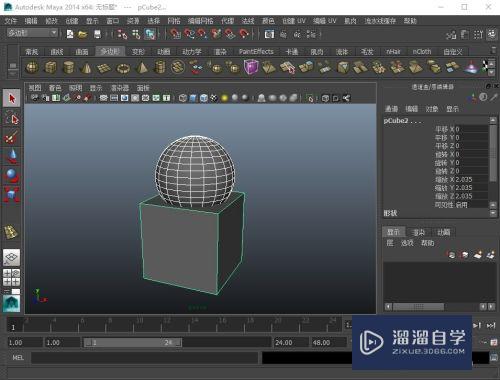Toggle smooth shade all in viewport toolbar
Screen dimensions: 500x380
193,98
